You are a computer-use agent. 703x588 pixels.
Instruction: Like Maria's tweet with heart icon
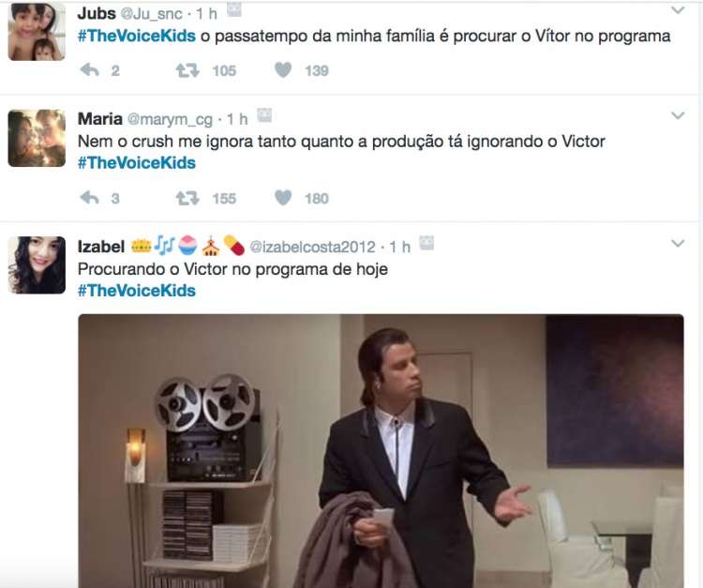pos(283,198)
